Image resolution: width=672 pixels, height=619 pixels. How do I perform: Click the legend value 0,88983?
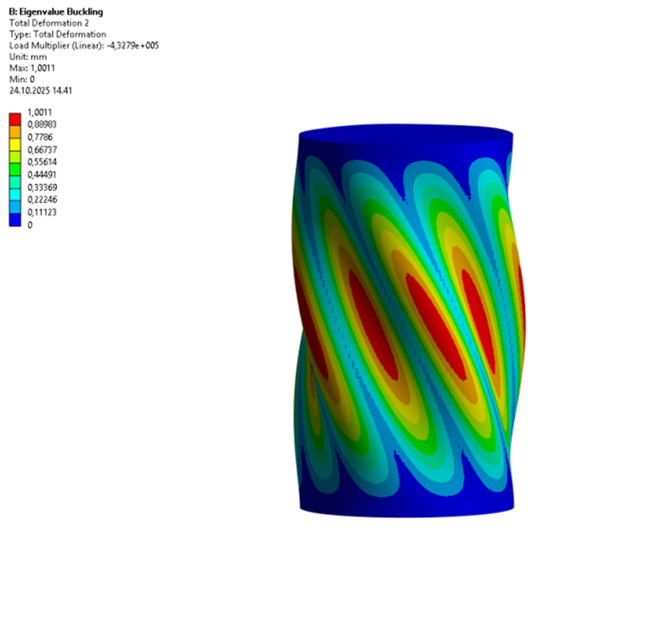[x=42, y=124]
